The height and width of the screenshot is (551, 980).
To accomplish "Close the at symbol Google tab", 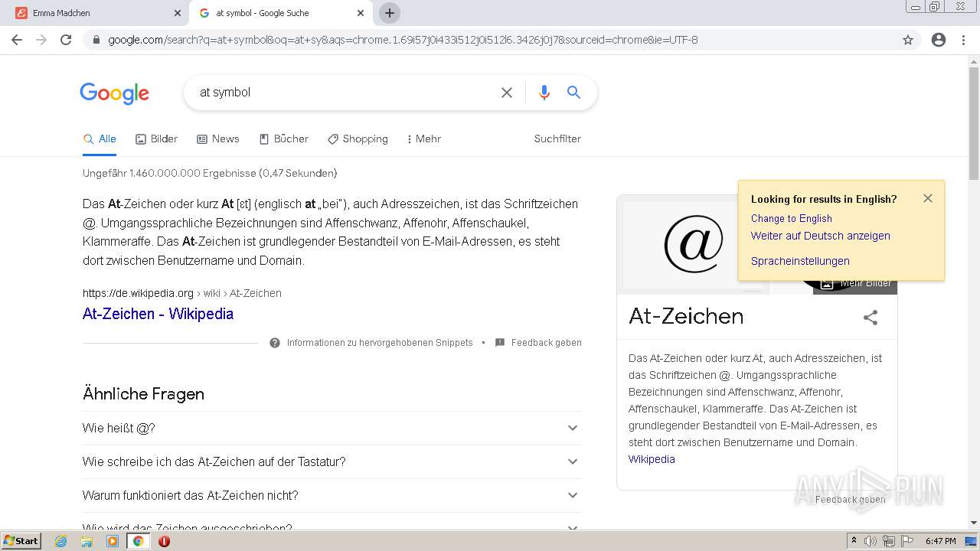I will (361, 13).
